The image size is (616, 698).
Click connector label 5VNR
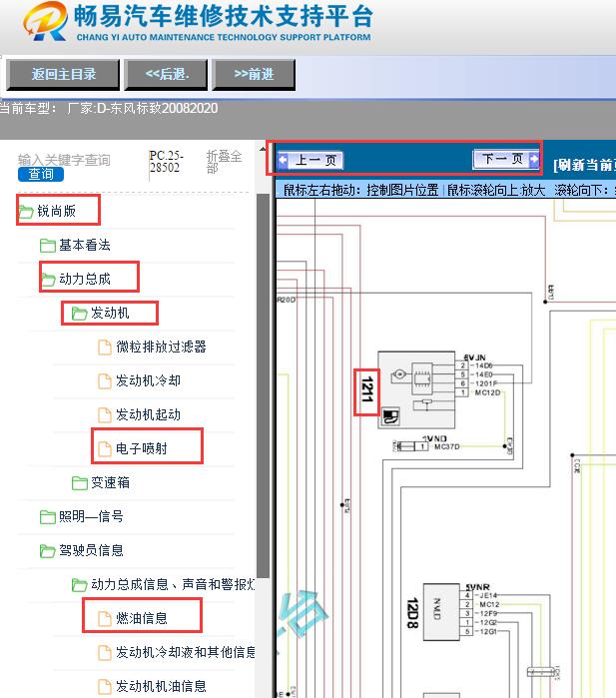tap(477, 587)
